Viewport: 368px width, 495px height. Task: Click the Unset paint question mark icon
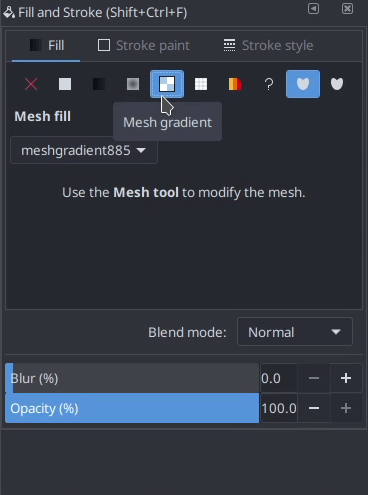(x=269, y=84)
